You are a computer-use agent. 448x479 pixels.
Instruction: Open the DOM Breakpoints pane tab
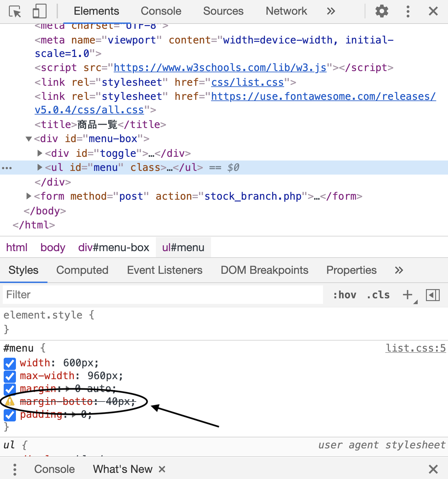[x=265, y=270]
